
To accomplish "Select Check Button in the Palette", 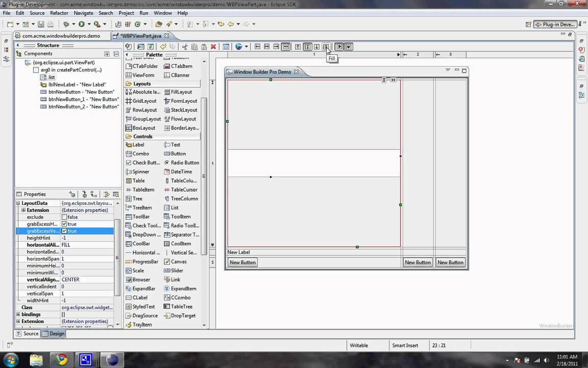I will click(142, 163).
